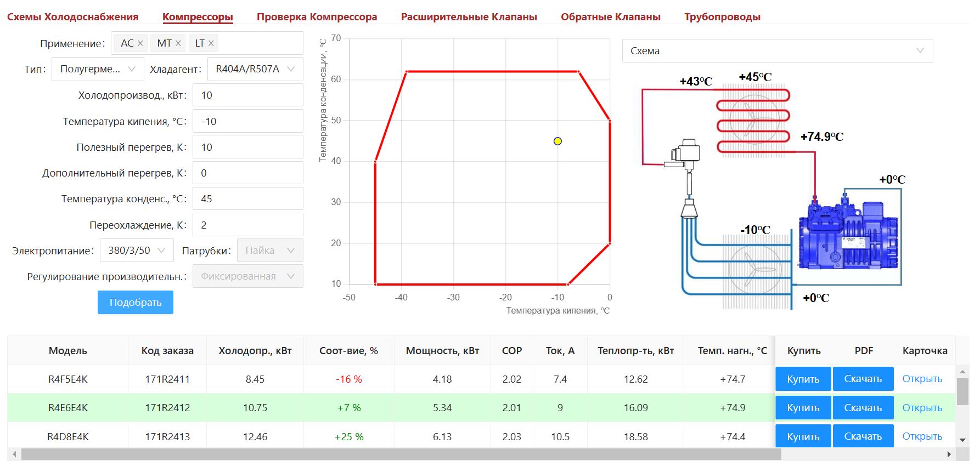Click the Полезный перегрев input field

(x=248, y=147)
